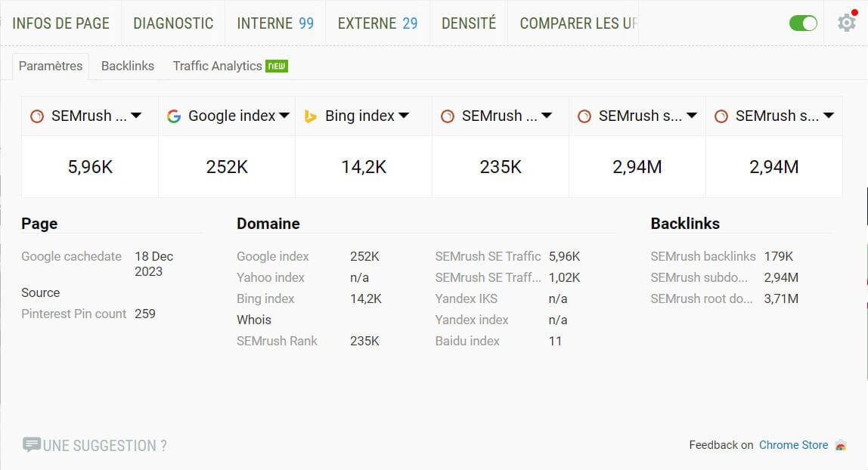This screenshot has height=470, width=868.
Task: Open the settings gear icon
Action: coord(846,23)
